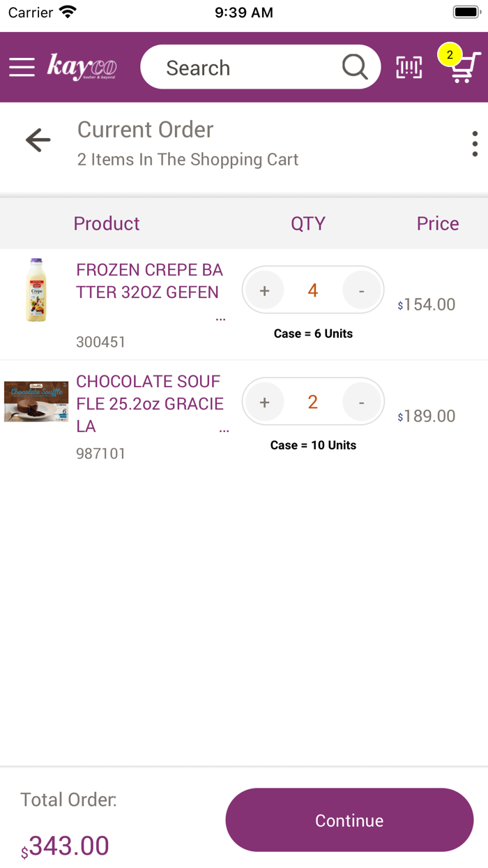This screenshot has width=488, height=868.
Task: Expand the Frozen Crepe Batter name ellipsis
Action: pos(220,316)
